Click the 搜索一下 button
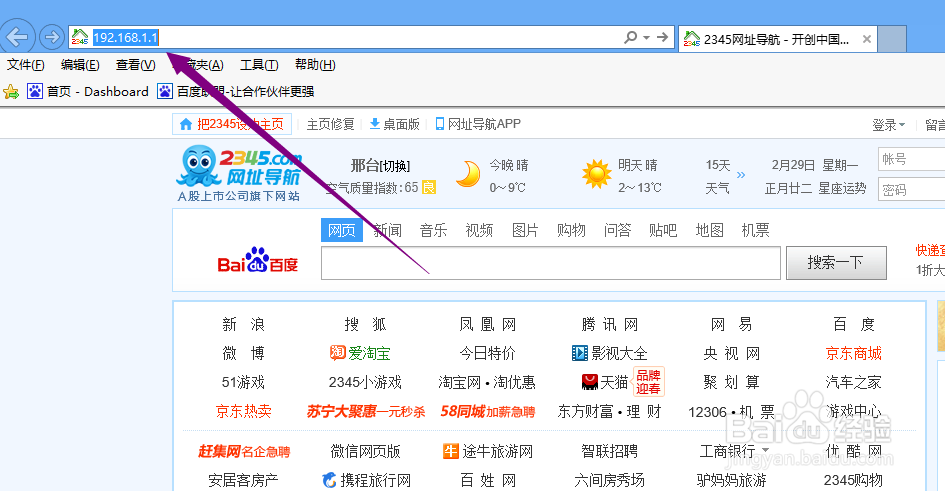This screenshot has height=491, width=945. (836, 263)
